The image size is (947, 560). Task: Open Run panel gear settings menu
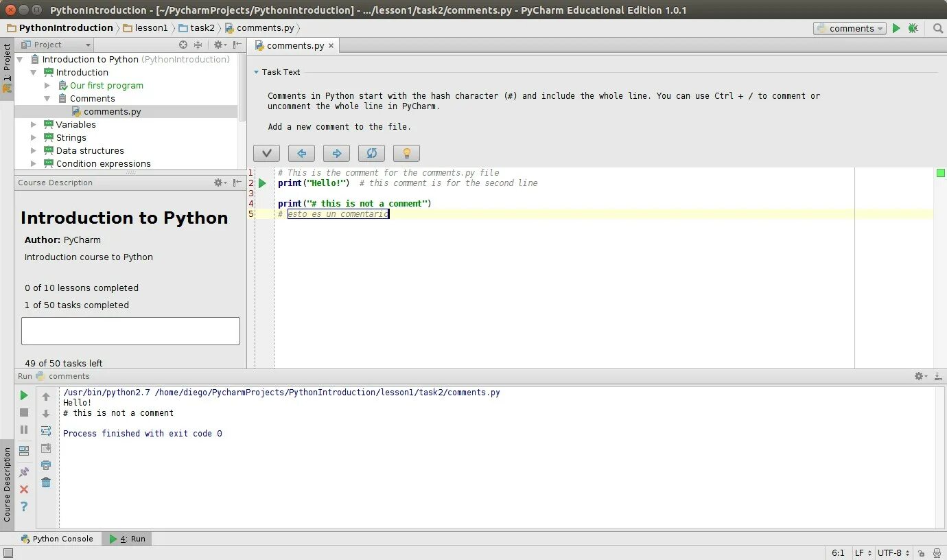tap(921, 376)
